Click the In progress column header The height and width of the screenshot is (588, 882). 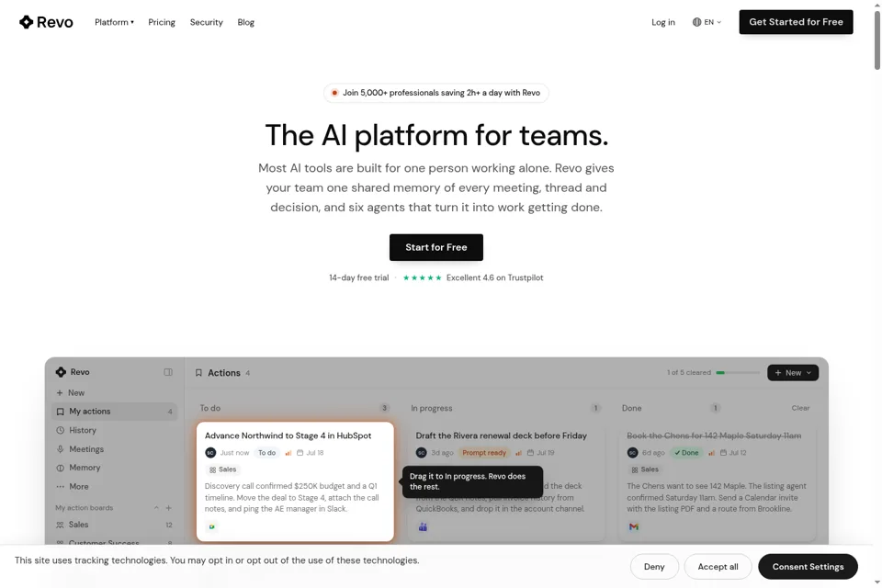(x=432, y=408)
